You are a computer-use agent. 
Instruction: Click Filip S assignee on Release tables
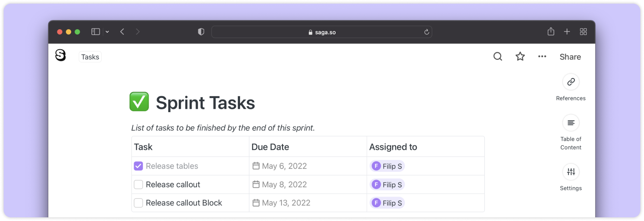click(387, 166)
